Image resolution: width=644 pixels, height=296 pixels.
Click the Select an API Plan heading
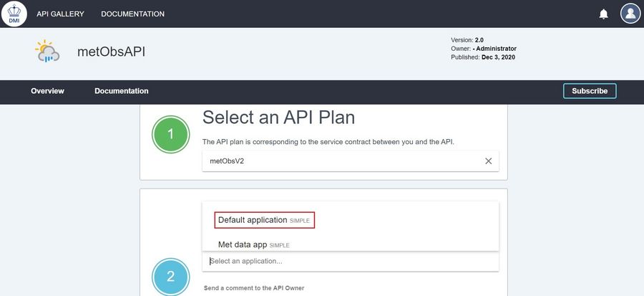[x=278, y=118]
